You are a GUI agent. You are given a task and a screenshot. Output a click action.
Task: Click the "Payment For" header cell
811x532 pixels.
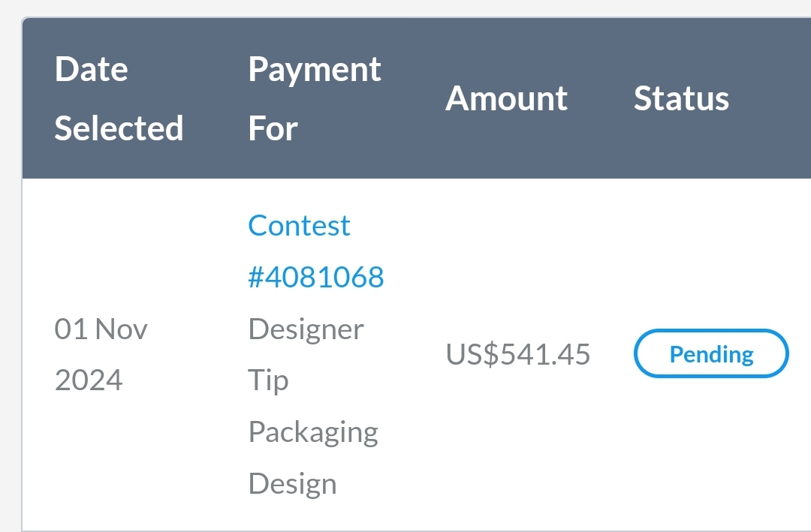(315, 99)
